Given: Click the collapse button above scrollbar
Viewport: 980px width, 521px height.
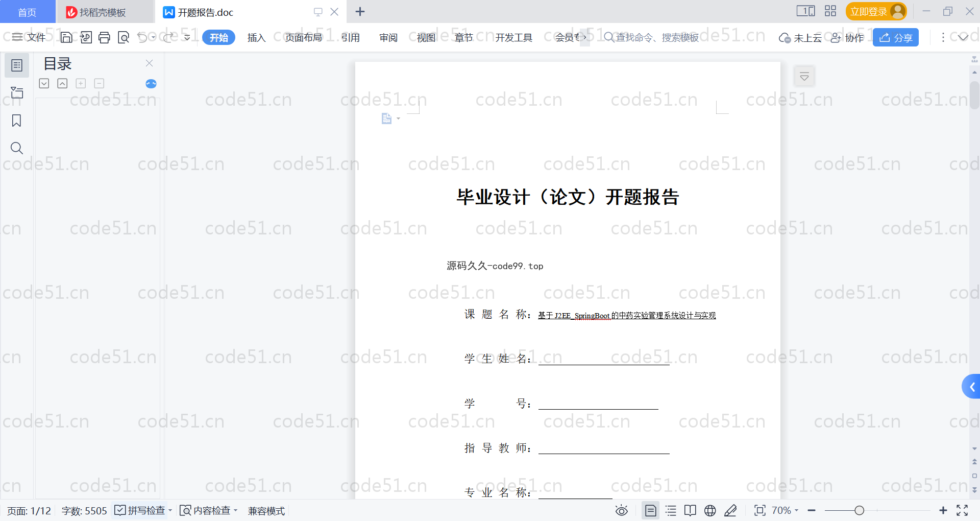Looking at the screenshot, I should 804,77.
